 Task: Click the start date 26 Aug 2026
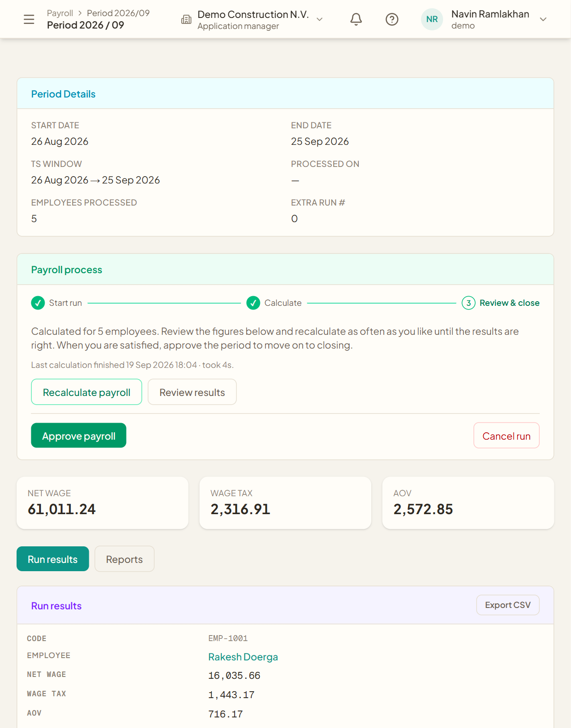60,141
